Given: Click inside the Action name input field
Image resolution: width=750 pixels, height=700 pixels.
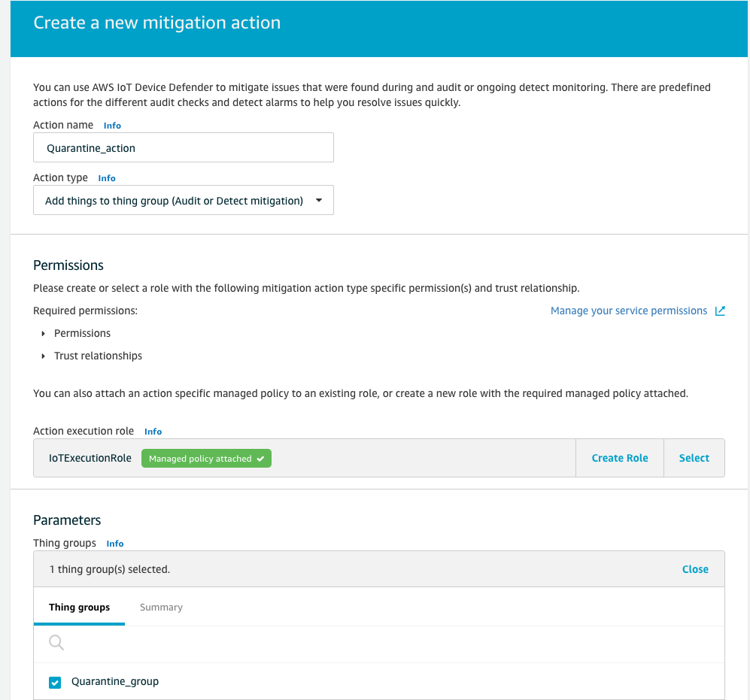Looking at the screenshot, I should [184, 147].
